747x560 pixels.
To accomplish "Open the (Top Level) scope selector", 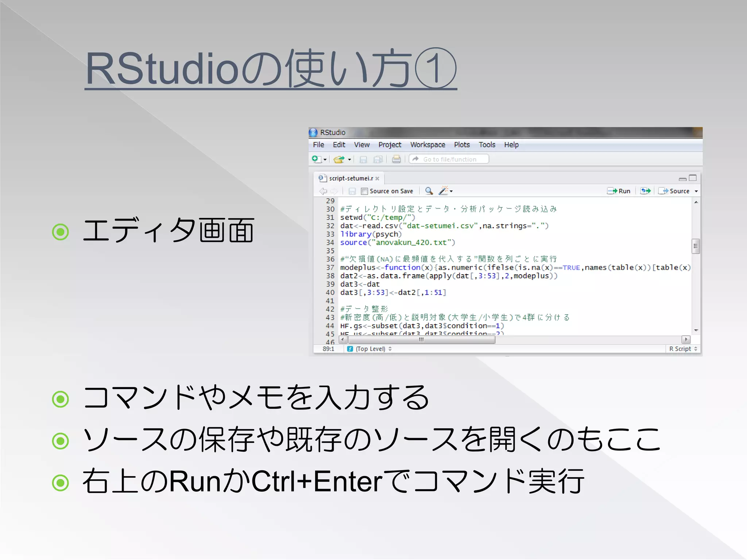I will click(369, 349).
